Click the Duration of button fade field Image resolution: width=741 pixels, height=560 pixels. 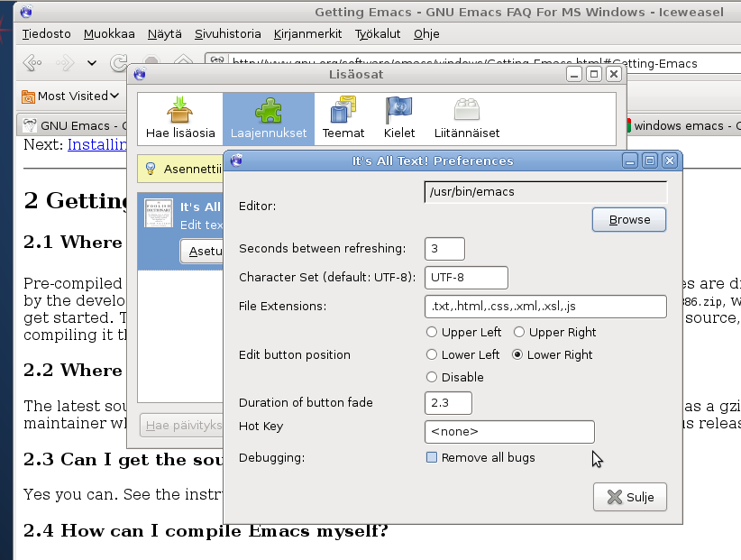pyautogui.click(x=448, y=402)
